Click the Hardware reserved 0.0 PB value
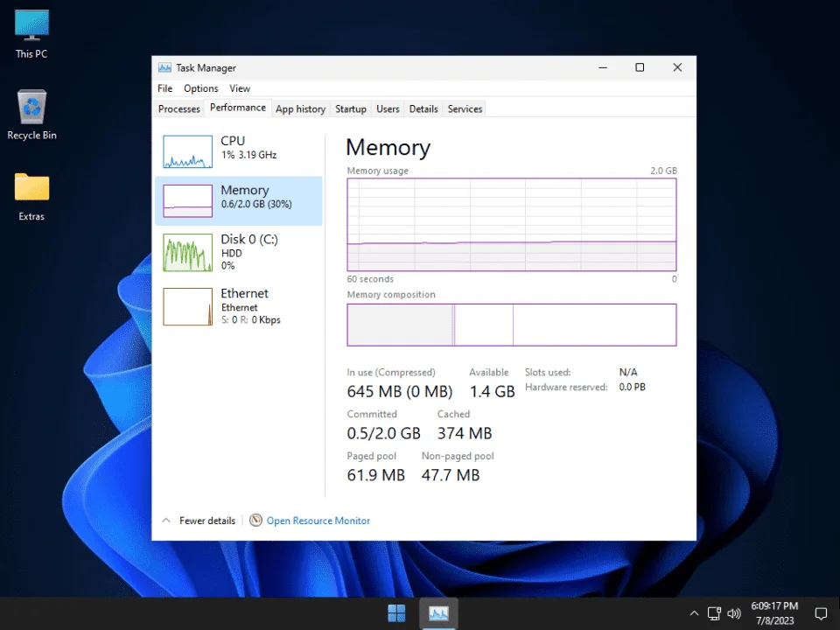Screen dimensions: 840x630 [632, 387]
